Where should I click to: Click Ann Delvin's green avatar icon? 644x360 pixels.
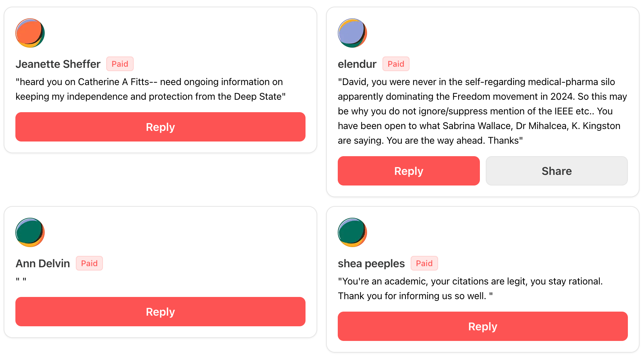point(30,232)
